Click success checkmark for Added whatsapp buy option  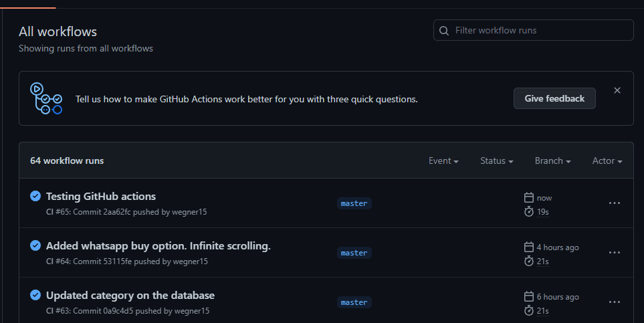point(35,245)
